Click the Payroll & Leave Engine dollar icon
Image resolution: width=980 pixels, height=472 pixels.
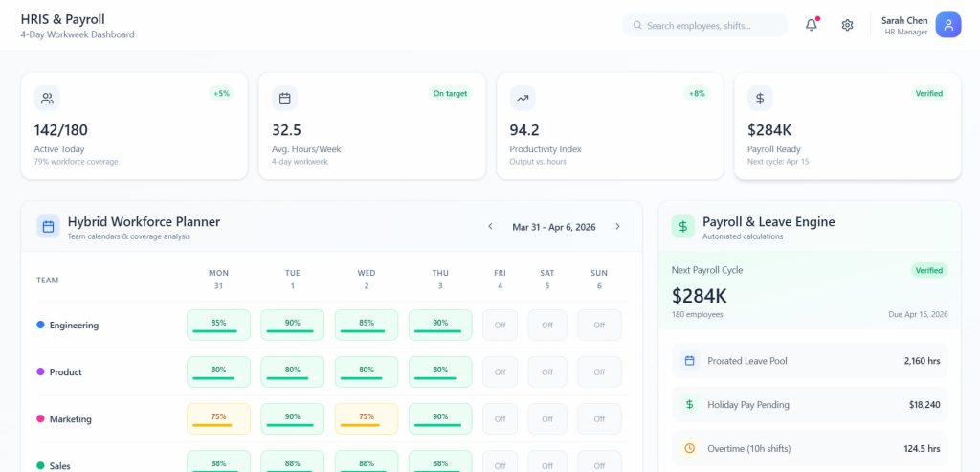coord(682,227)
